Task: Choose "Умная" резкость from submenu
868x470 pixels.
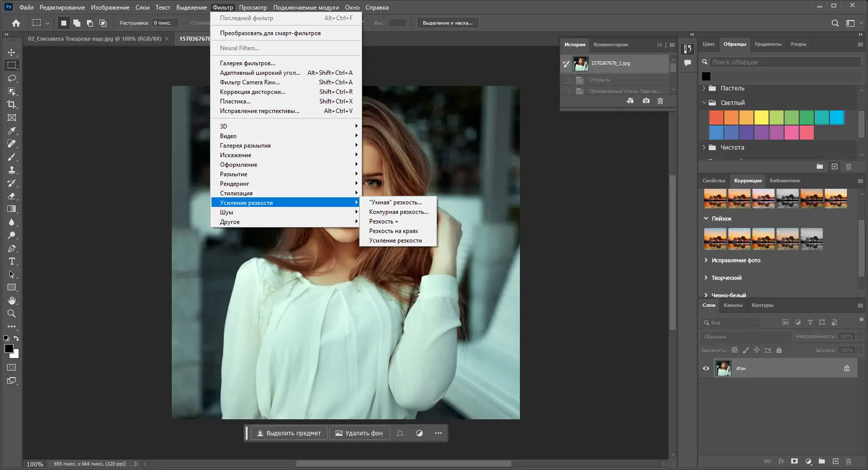Action: click(395, 202)
